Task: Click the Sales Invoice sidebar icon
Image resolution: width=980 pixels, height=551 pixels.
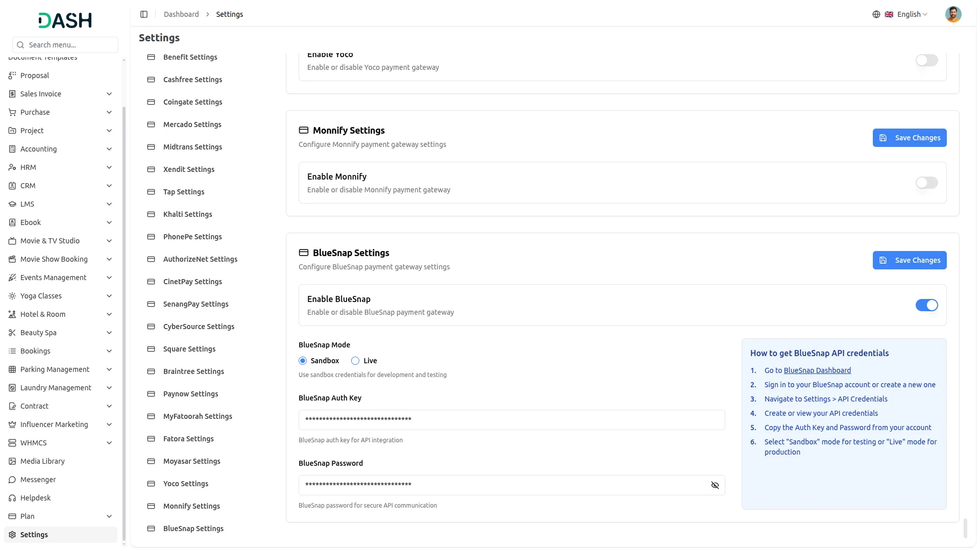Action: (x=12, y=94)
